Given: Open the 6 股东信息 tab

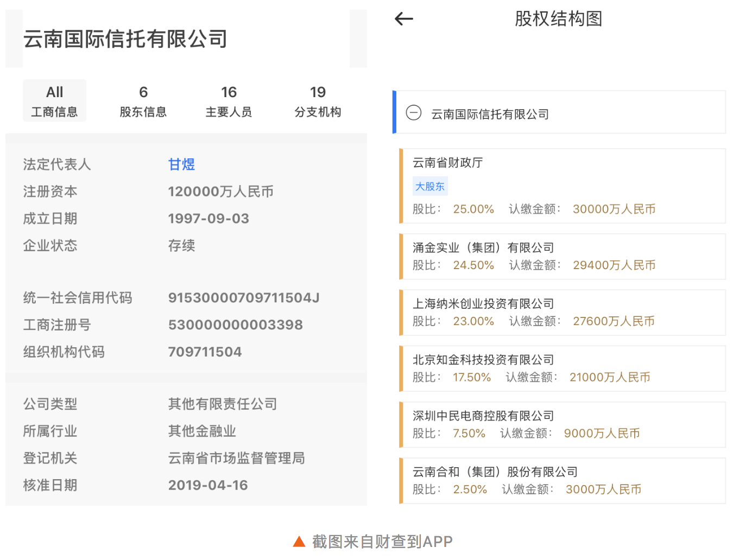Looking at the screenshot, I should click(x=143, y=101).
